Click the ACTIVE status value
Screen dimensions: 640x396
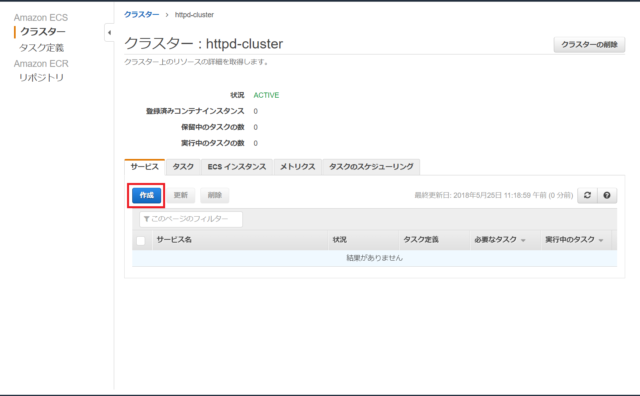(266, 95)
